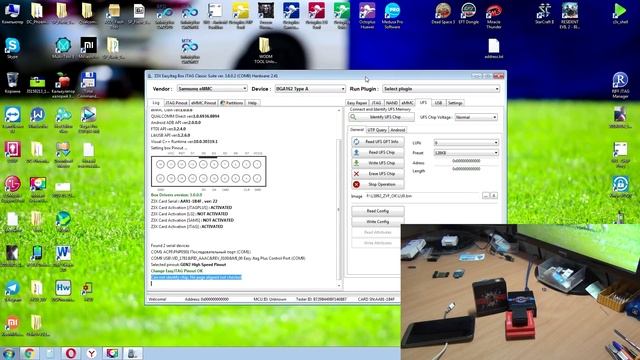
Task: Open the red Octoplus LG Tool shortcut
Action: point(316,16)
